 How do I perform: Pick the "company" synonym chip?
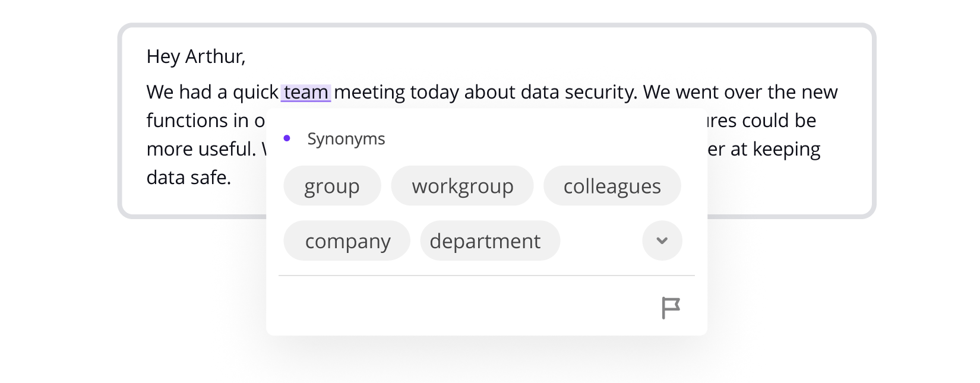point(347,241)
